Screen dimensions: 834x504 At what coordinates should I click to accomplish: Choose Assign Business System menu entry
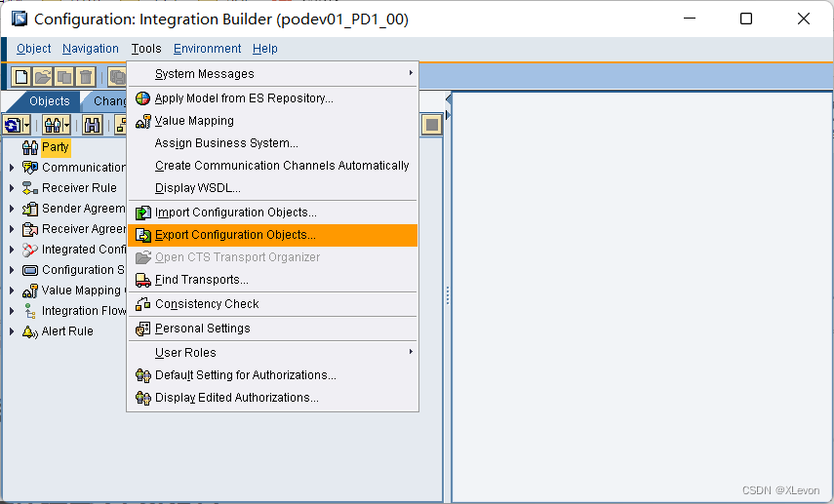[272, 143]
